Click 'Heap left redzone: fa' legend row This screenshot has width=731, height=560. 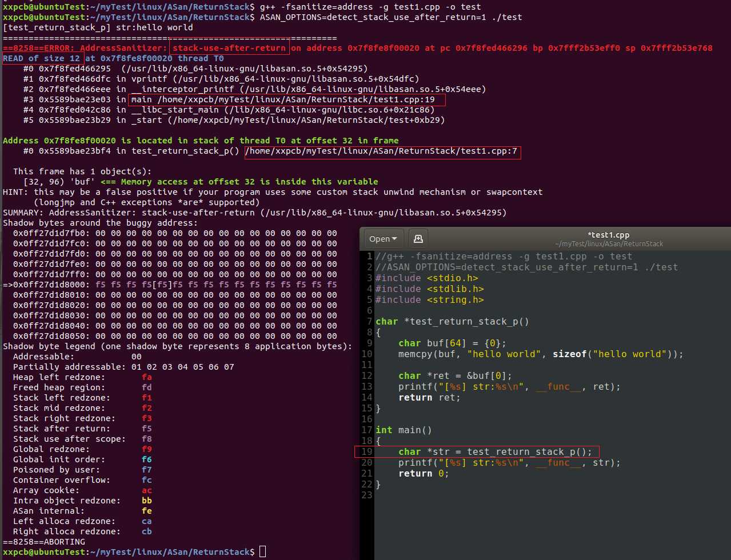pos(82,377)
